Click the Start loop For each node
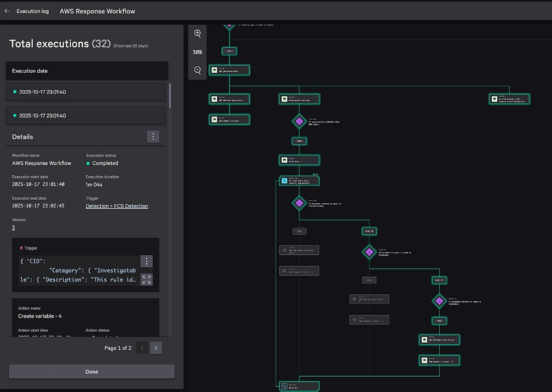The image size is (552, 392). [x=299, y=181]
